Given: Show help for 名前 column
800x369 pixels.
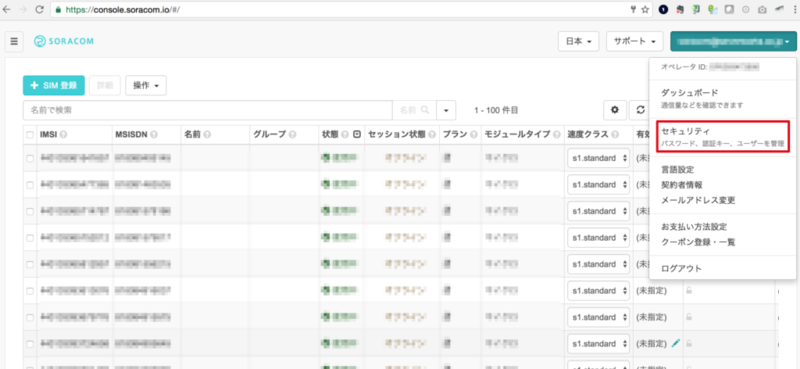Looking at the screenshot, I should [x=207, y=135].
